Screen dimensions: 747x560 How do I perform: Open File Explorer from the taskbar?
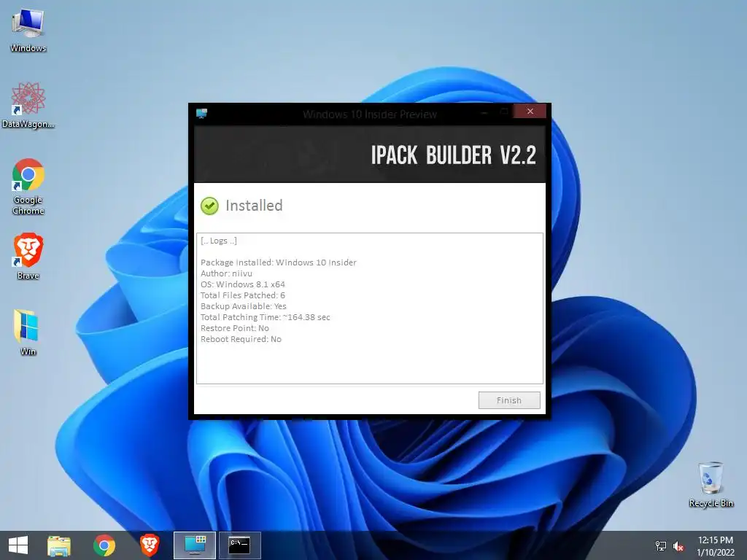pos(59,545)
